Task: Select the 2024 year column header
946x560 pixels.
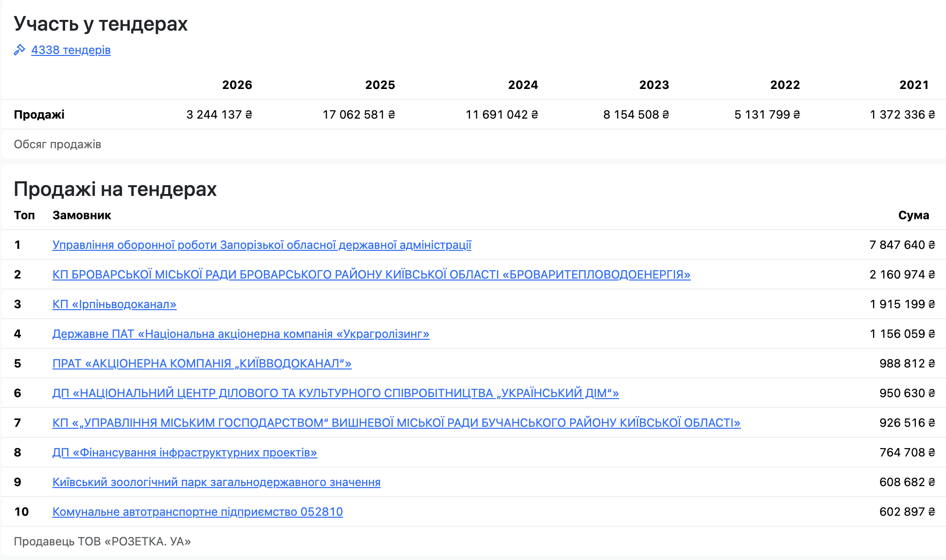Action: (x=523, y=85)
